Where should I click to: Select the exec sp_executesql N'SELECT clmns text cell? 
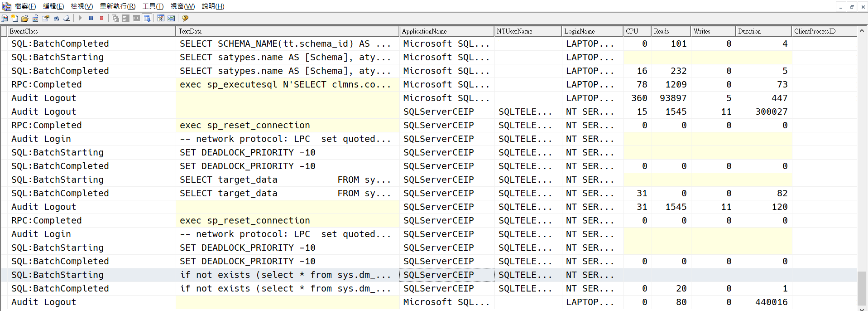click(x=288, y=84)
